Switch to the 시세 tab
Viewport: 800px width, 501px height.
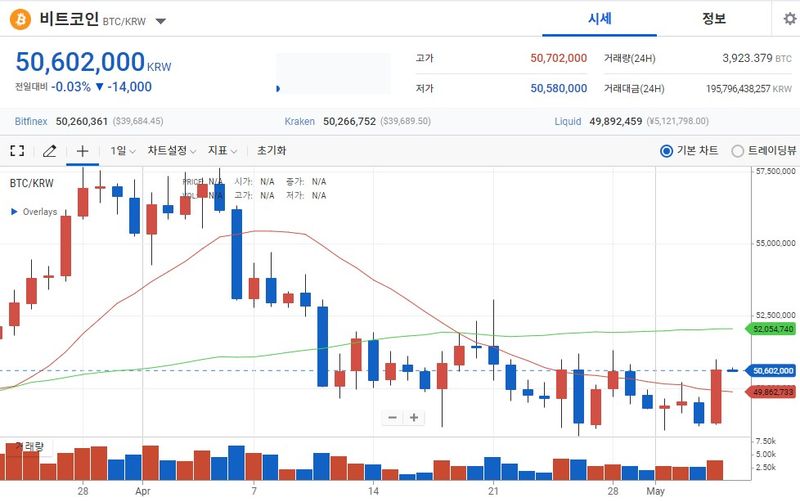599,19
